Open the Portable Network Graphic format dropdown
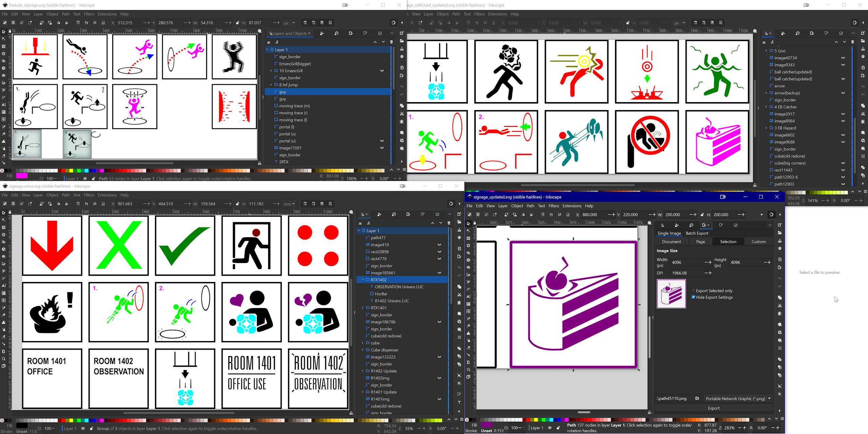 [x=738, y=398]
